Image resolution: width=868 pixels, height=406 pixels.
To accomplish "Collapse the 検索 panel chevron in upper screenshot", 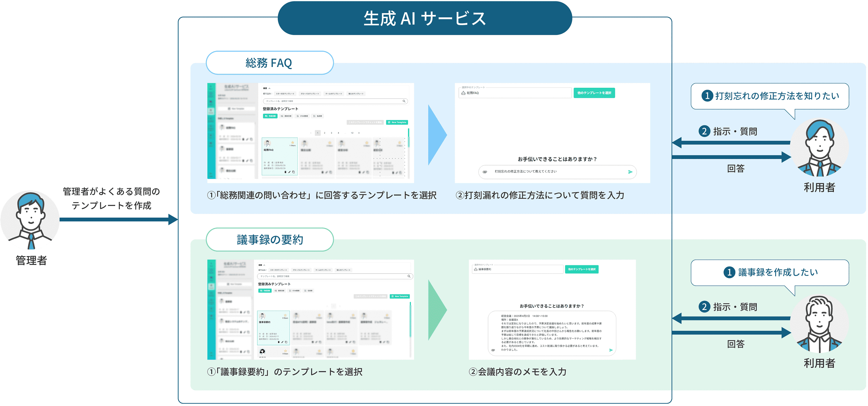I will (x=269, y=88).
